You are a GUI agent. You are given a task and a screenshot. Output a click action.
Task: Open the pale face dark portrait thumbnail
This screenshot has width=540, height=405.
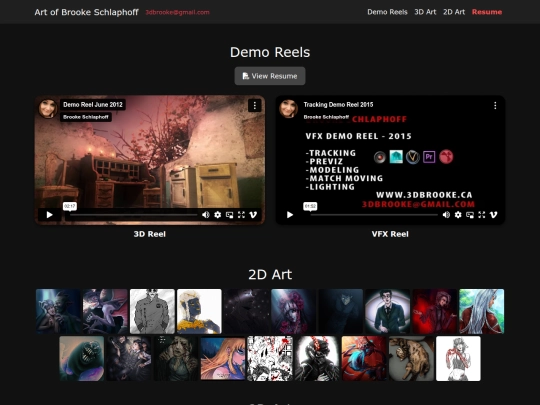tap(176, 359)
